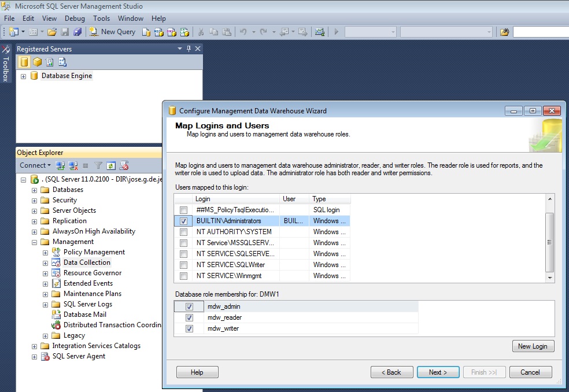The height and width of the screenshot is (392, 569).
Task: Click Disconnect icon in Object Explorer toolbar
Action: (73, 166)
